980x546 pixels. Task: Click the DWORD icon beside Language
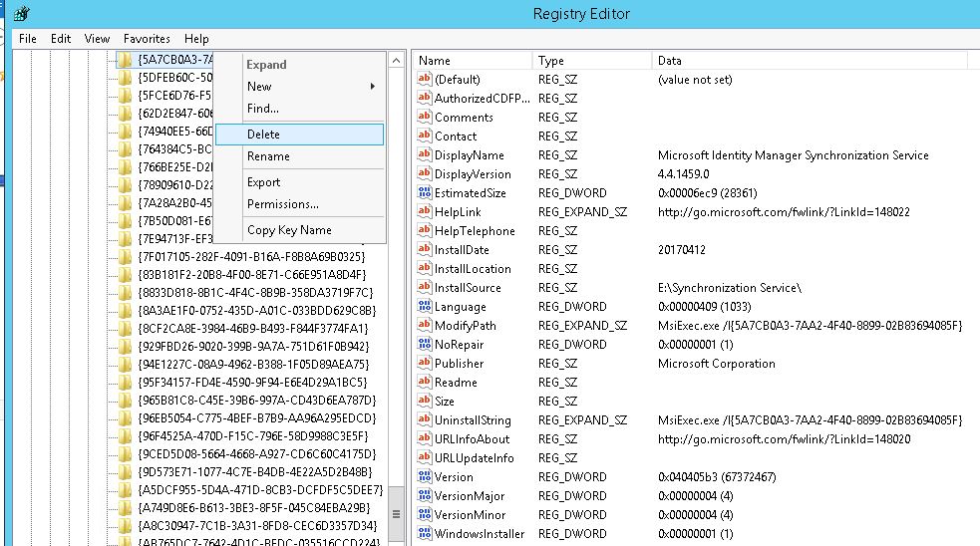[425, 306]
